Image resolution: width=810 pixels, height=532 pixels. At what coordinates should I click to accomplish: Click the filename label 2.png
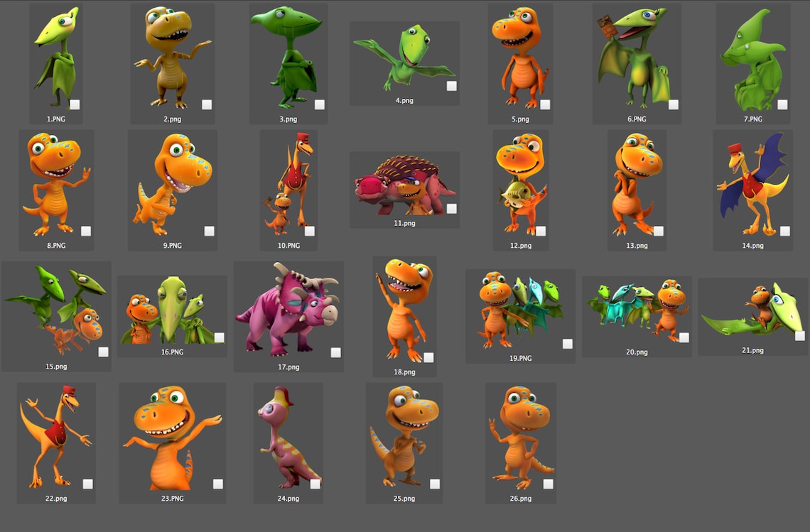pos(172,119)
